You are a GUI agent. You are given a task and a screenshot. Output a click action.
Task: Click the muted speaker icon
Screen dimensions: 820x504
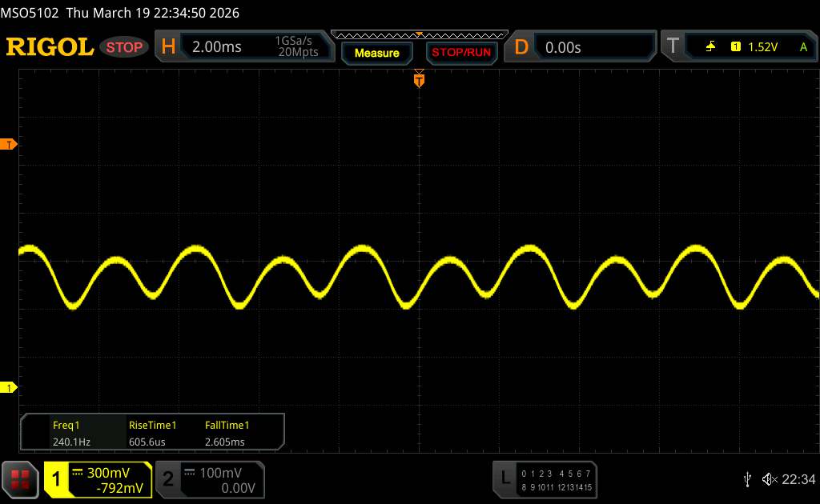pyautogui.click(x=769, y=479)
